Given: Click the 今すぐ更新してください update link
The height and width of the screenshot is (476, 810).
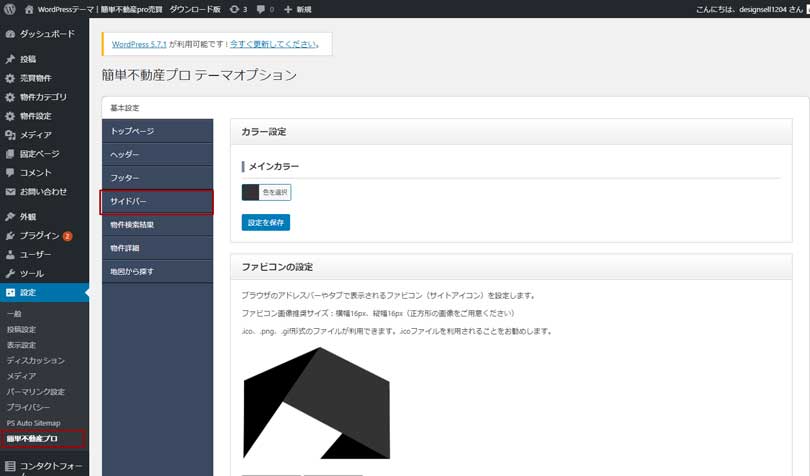Looking at the screenshot, I should coord(274,45).
